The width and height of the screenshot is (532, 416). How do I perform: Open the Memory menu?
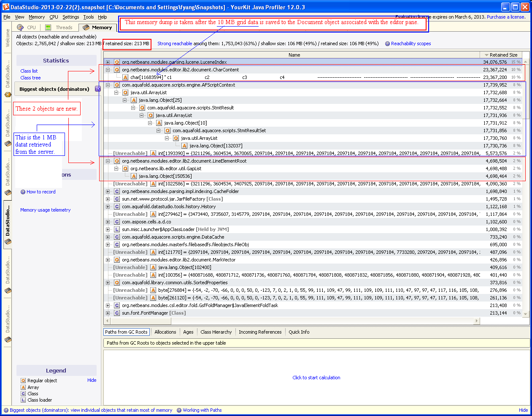(x=37, y=17)
